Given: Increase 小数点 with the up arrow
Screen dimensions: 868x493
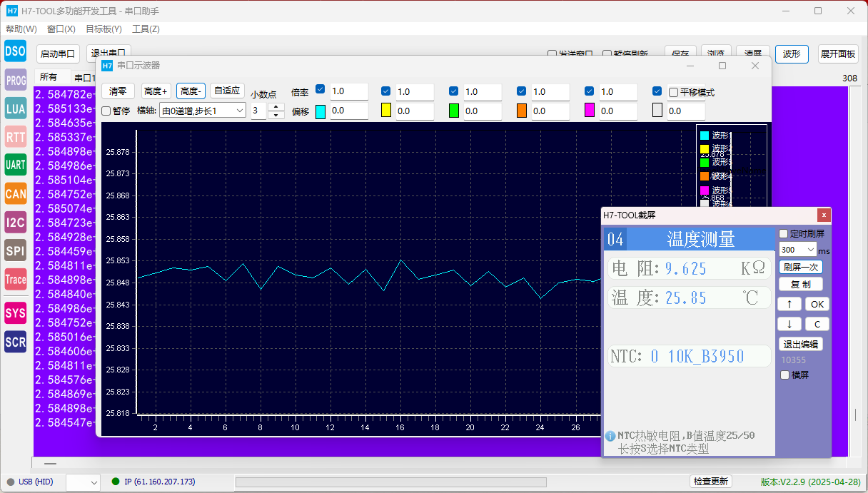Looking at the screenshot, I should tap(276, 106).
